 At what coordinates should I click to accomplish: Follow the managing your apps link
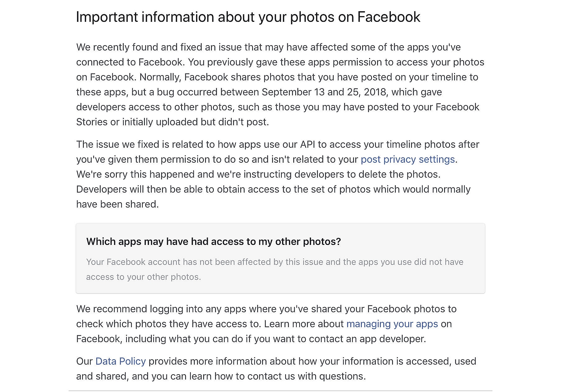tap(392, 324)
